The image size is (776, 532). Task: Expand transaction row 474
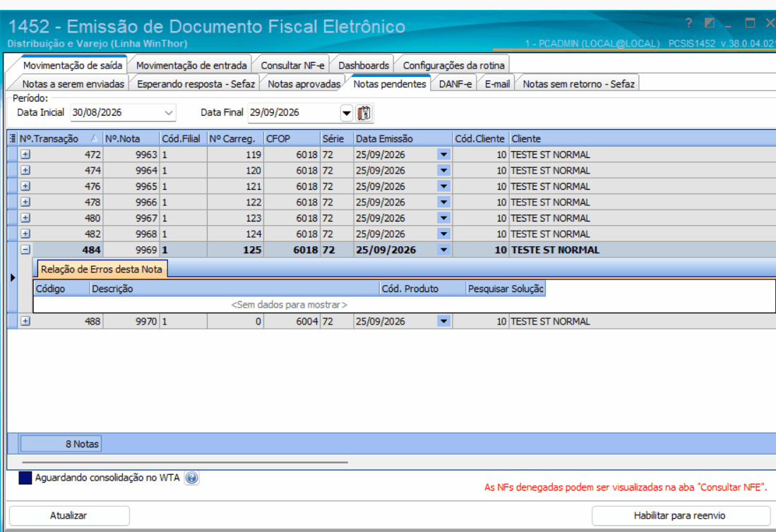[x=25, y=170]
